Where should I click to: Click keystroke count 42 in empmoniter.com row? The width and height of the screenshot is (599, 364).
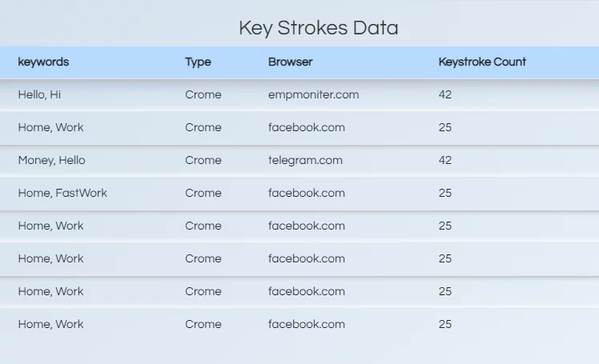[445, 94]
